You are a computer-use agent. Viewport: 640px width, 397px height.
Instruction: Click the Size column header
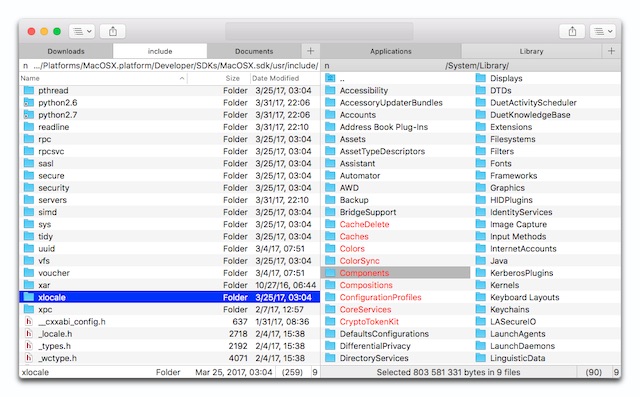point(233,78)
